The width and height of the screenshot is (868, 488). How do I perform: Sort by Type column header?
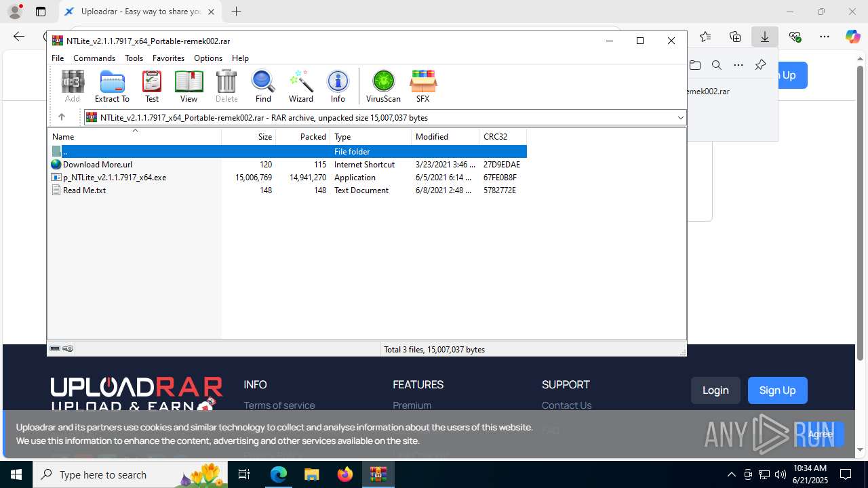click(x=370, y=137)
